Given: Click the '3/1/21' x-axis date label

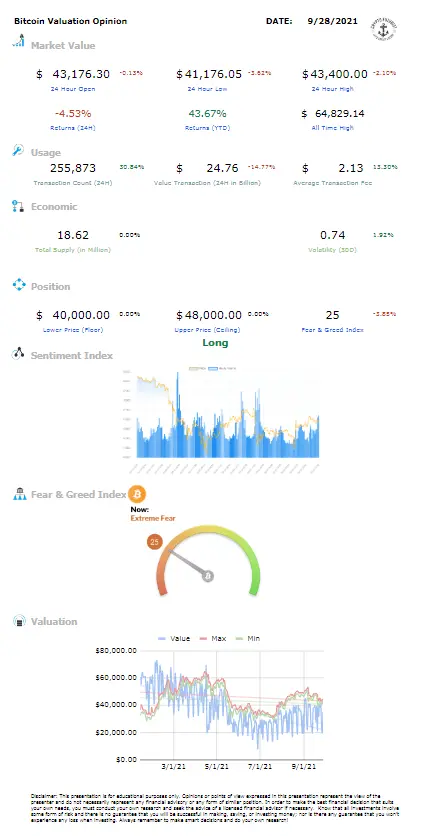Looking at the screenshot, I should (174, 768).
